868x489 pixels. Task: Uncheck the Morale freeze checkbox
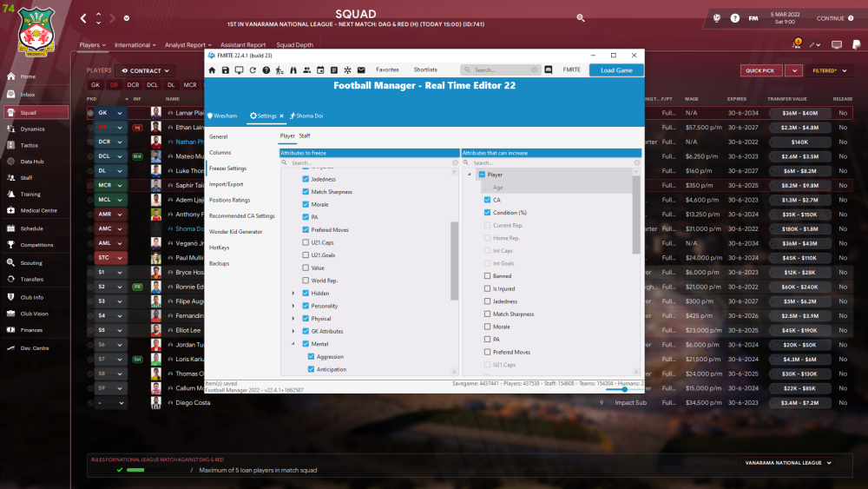tap(306, 204)
